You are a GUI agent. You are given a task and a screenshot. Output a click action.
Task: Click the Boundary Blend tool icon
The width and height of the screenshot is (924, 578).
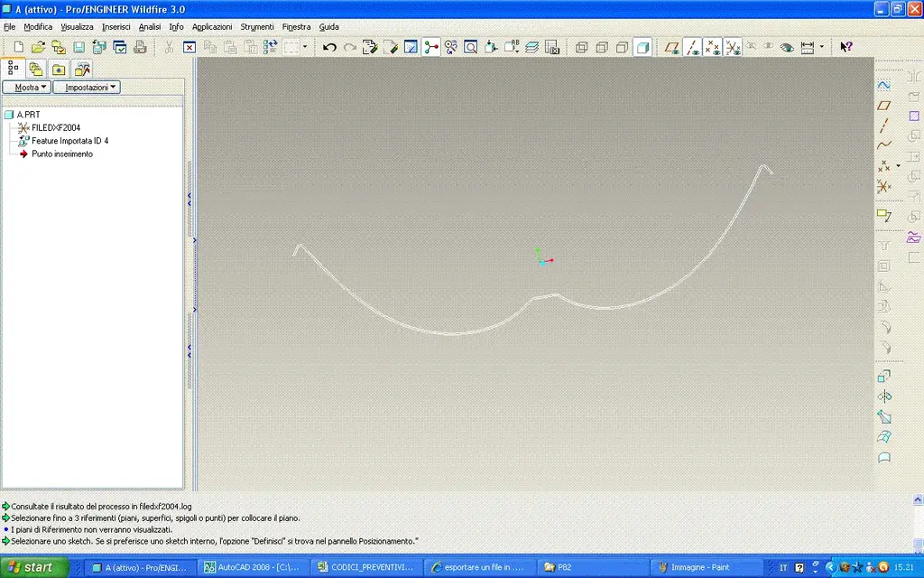click(884, 436)
